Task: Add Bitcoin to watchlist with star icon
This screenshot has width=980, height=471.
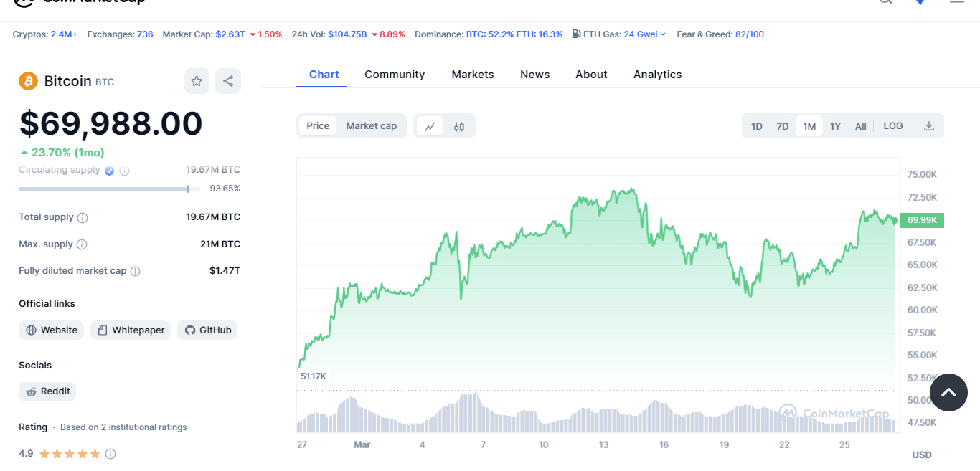Action: coord(197,81)
